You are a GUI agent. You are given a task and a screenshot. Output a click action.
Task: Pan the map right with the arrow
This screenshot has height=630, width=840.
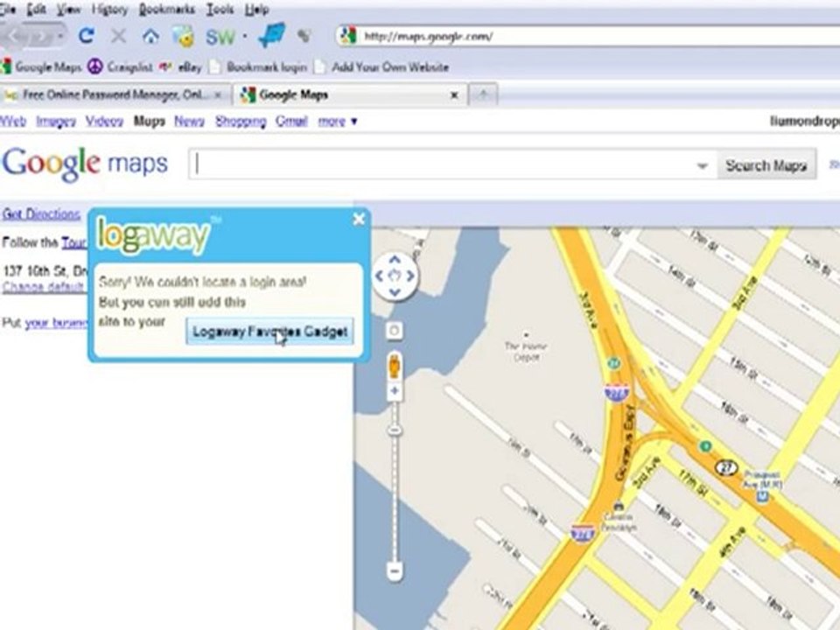pyautogui.click(x=410, y=276)
